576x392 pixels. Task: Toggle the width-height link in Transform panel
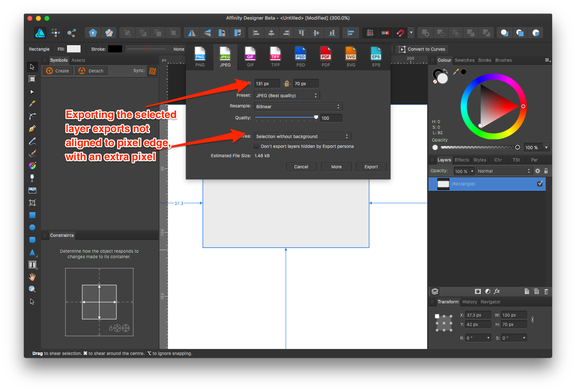[533, 320]
